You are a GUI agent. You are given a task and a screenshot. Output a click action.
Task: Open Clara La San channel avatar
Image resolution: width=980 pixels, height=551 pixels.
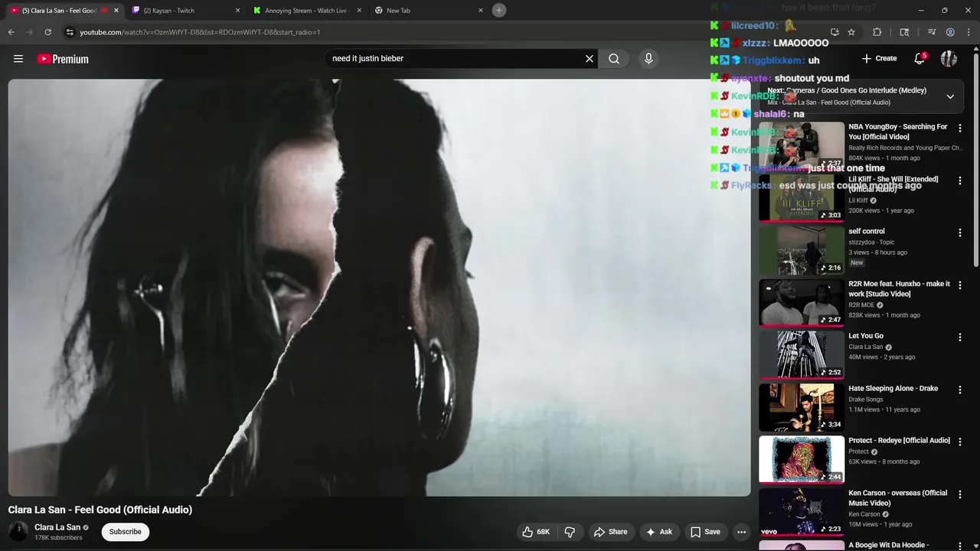pos(18,531)
